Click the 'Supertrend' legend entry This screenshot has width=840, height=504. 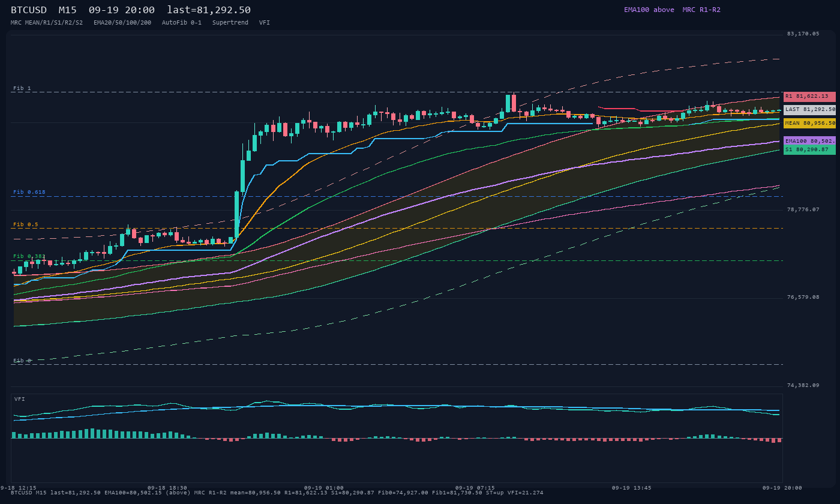pos(230,22)
